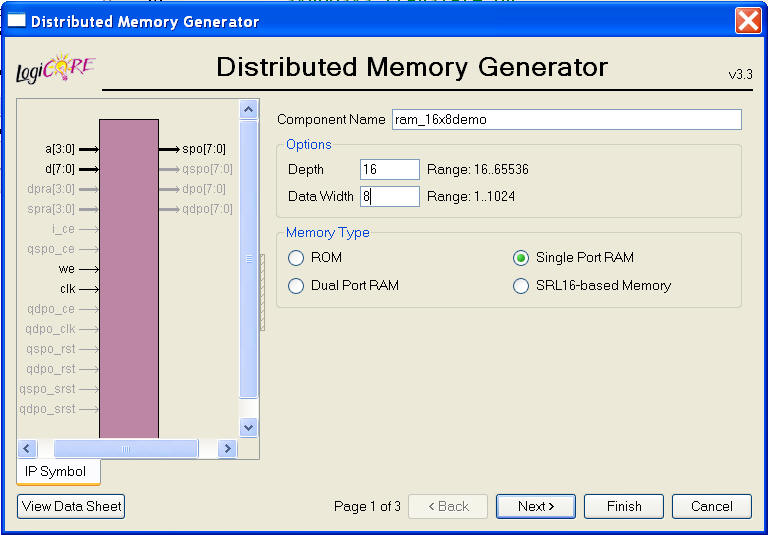Open View Data Sheet
Viewport: 768px width, 535px height.
click(x=71, y=506)
